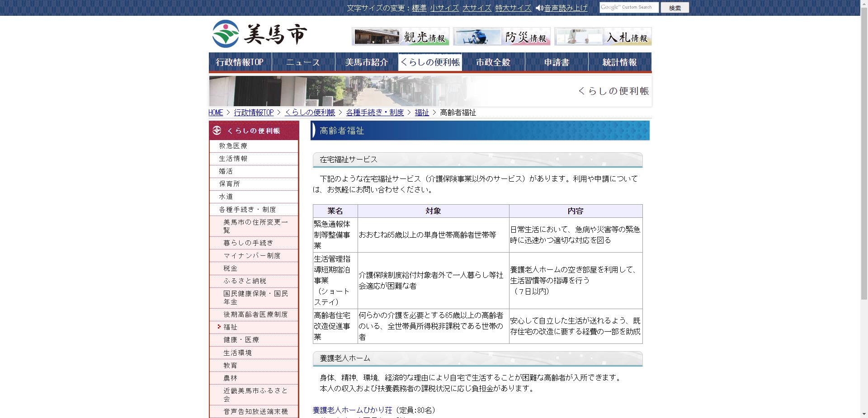The image size is (868, 418).
Task: Click the scroll-down arrow at bottom right
Action: tap(864, 414)
